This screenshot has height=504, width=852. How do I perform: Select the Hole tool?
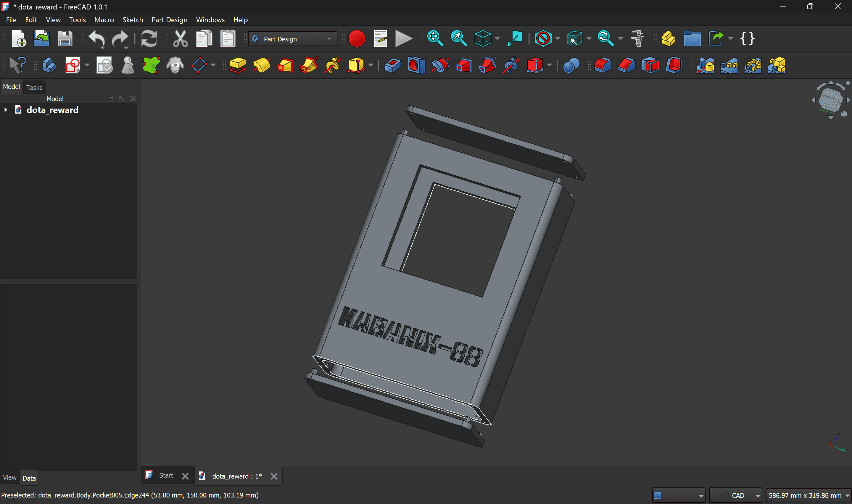tap(416, 65)
